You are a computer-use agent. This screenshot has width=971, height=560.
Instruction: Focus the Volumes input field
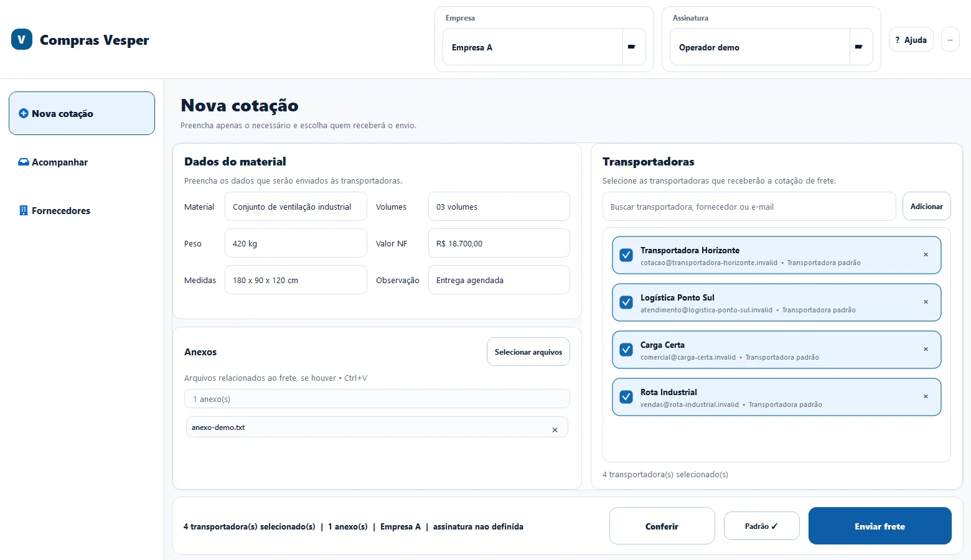coord(499,207)
